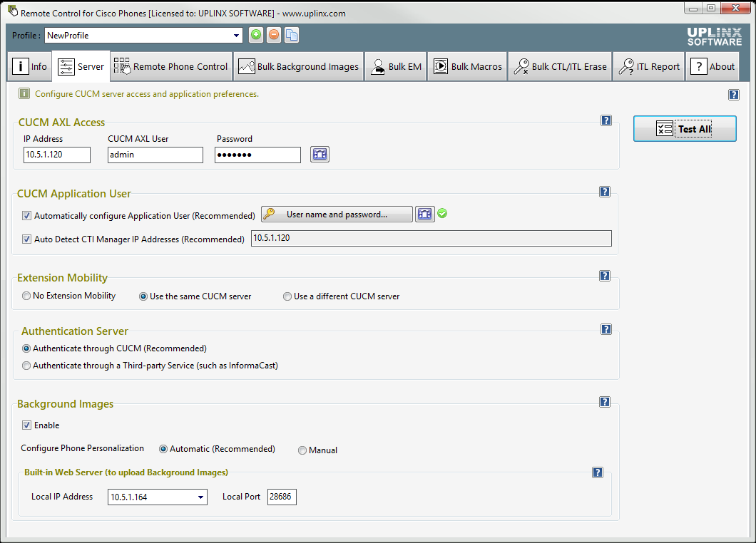
Task: Test the CUCM AXL access credentials icon
Action: [x=320, y=154]
